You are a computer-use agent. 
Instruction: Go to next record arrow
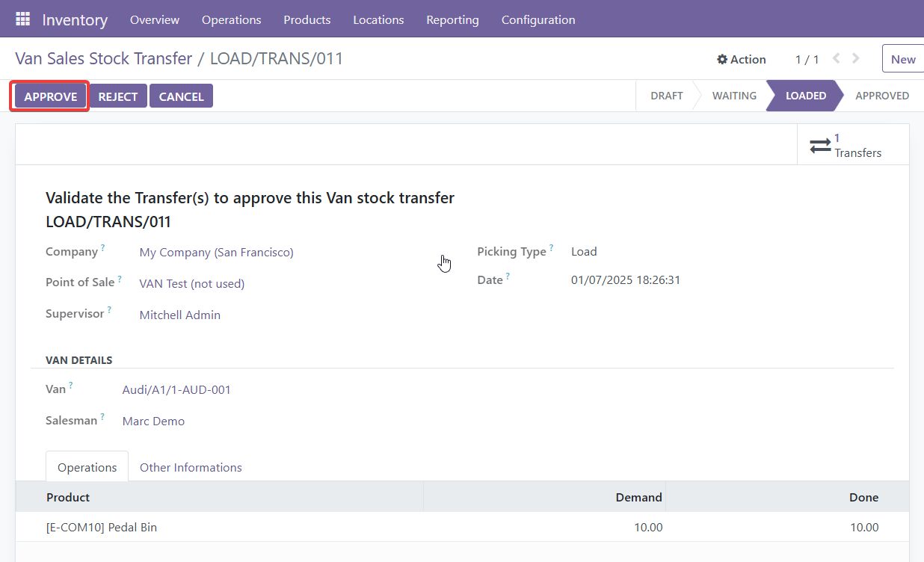pos(856,58)
